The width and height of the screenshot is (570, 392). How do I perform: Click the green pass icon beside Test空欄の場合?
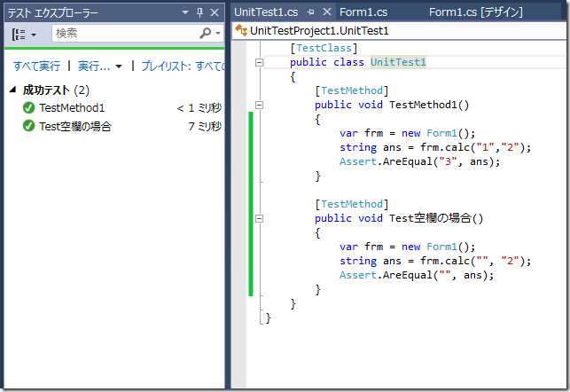(x=29, y=126)
